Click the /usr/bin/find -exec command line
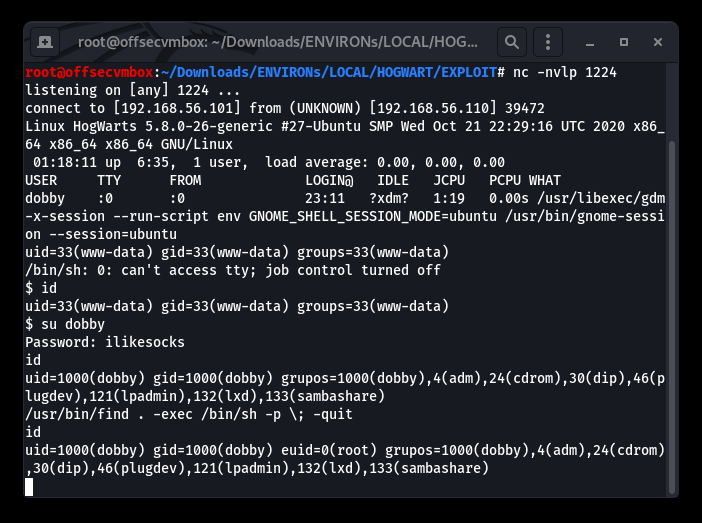Viewport: 702px width, 523px height. [x=189, y=414]
